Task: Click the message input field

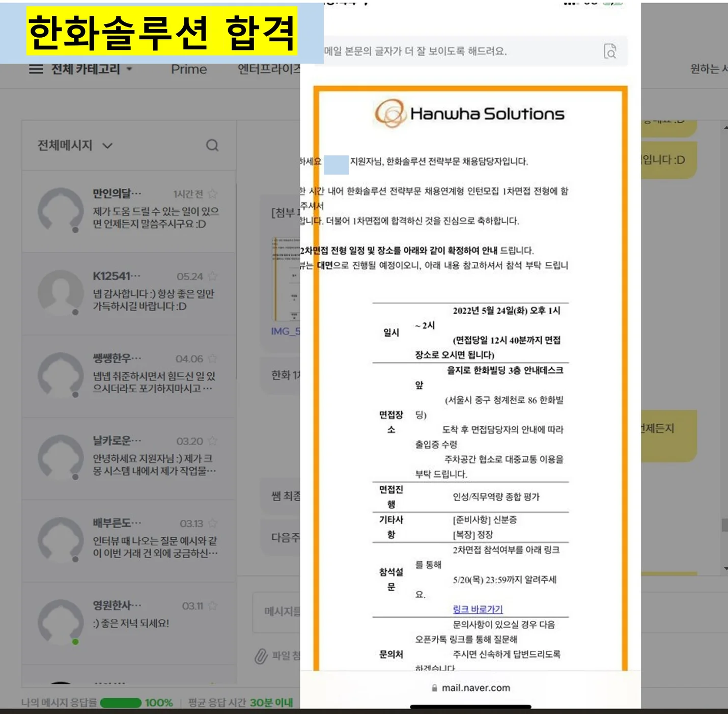Action: (277, 612)
